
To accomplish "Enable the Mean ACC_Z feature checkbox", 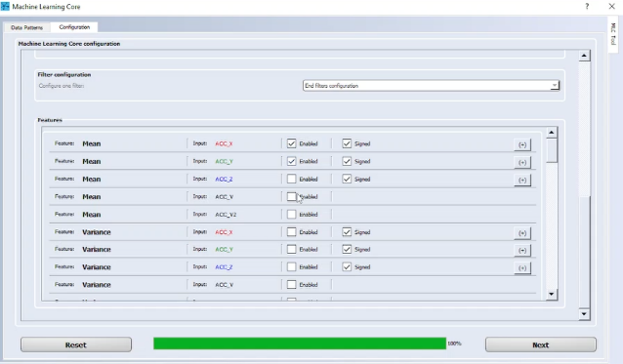I will coord(292,179).
